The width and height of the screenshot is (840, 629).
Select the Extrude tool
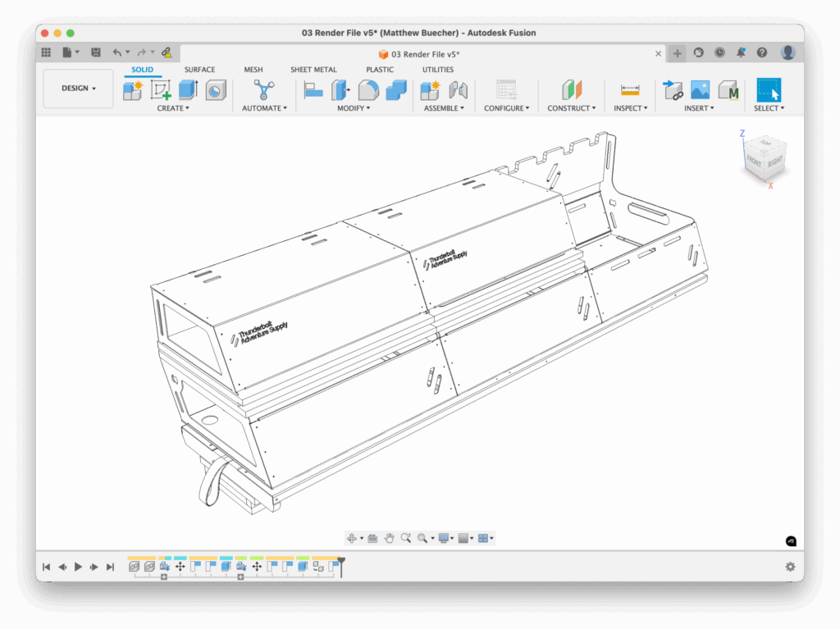point(188,89)
